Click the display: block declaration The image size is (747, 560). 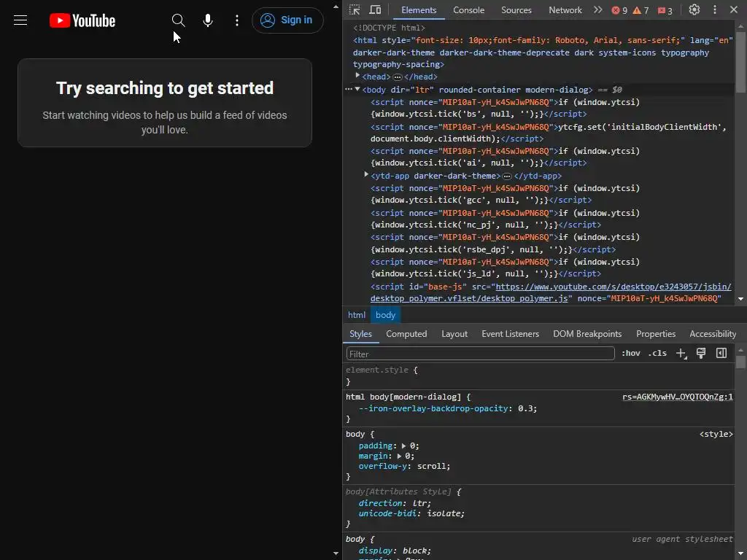point(395,551)
